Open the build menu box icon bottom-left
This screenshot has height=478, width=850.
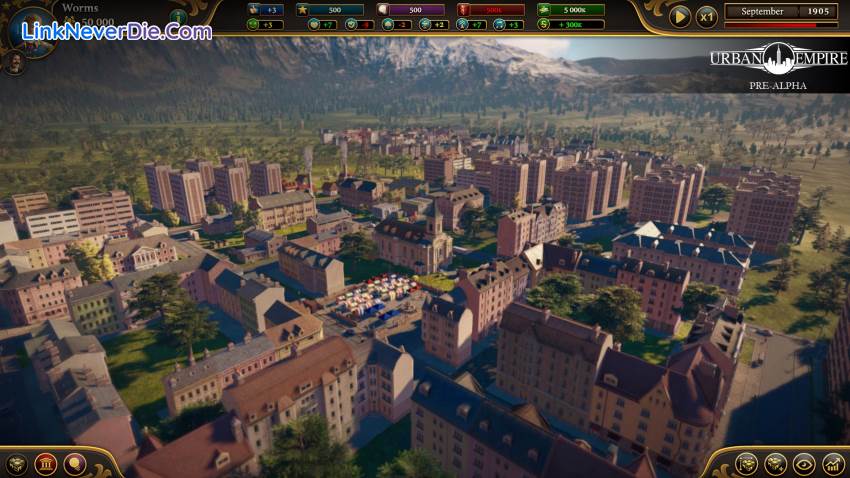click(x=16, y=464)
